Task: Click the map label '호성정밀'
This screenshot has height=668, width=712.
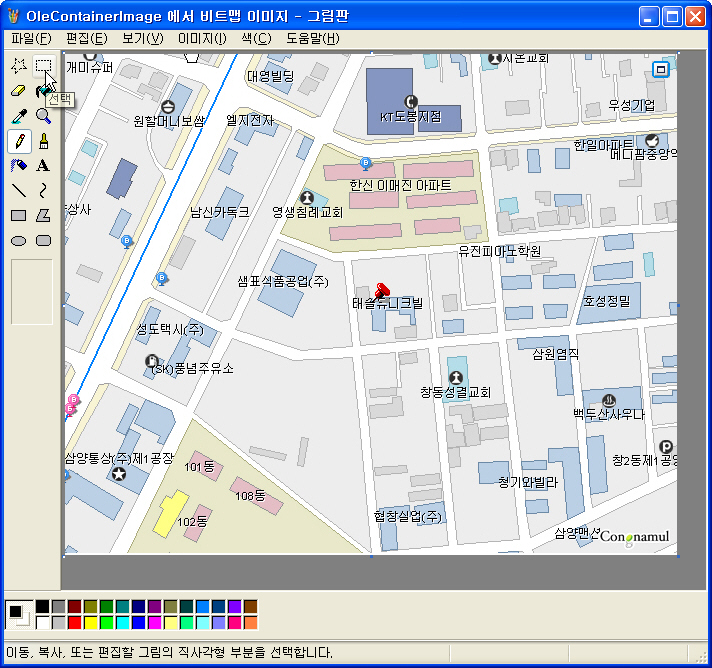Action: point(607,301)
